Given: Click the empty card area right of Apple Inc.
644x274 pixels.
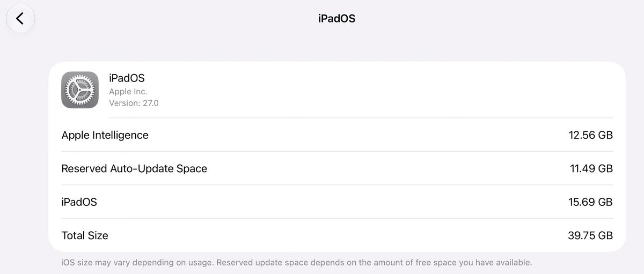Looking at the screenshot, I should point(386,92).
